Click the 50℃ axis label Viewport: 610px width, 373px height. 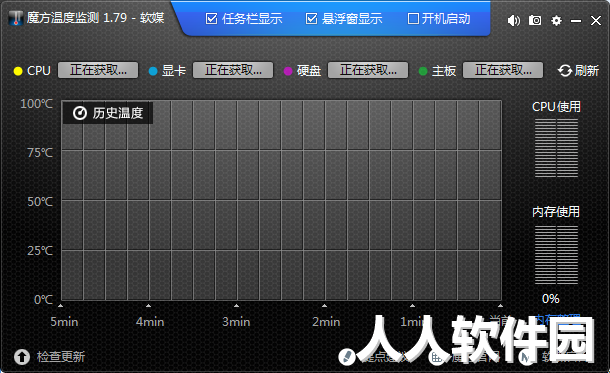pos(40,202)
